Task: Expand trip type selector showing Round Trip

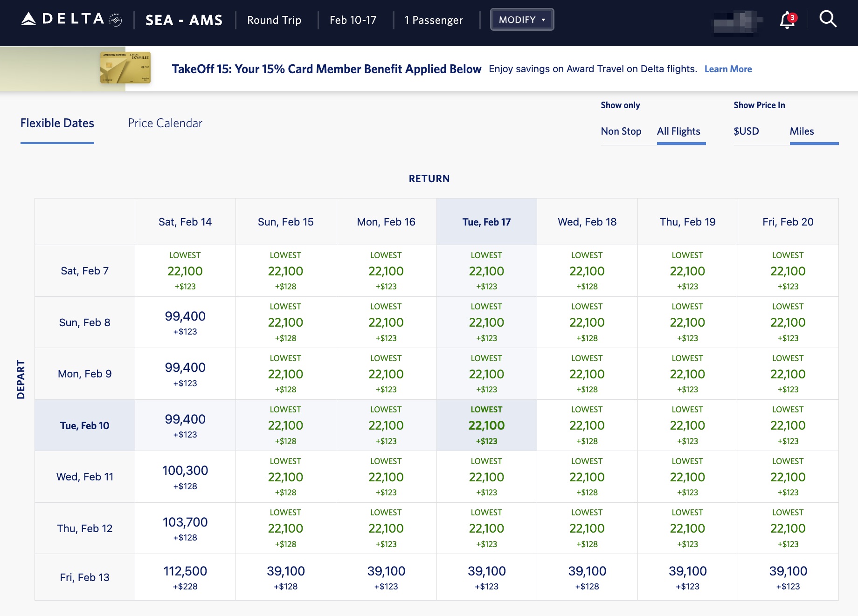Action: [x=274, y=20]
